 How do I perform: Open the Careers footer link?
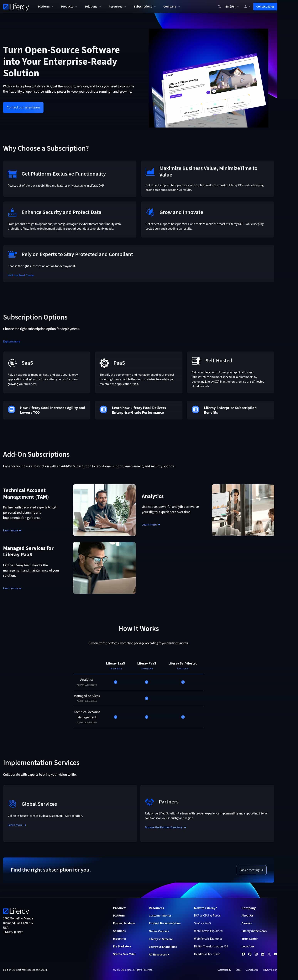[246, 923]
